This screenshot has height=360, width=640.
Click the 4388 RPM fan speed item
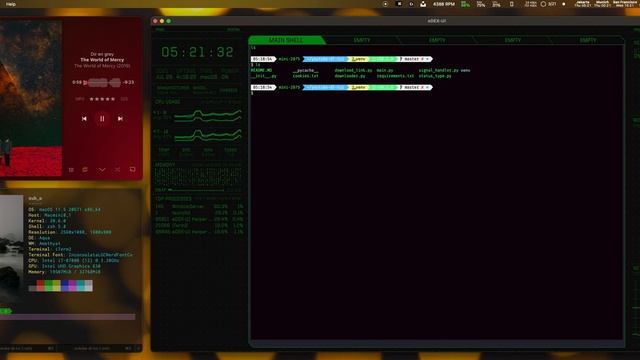444,4
